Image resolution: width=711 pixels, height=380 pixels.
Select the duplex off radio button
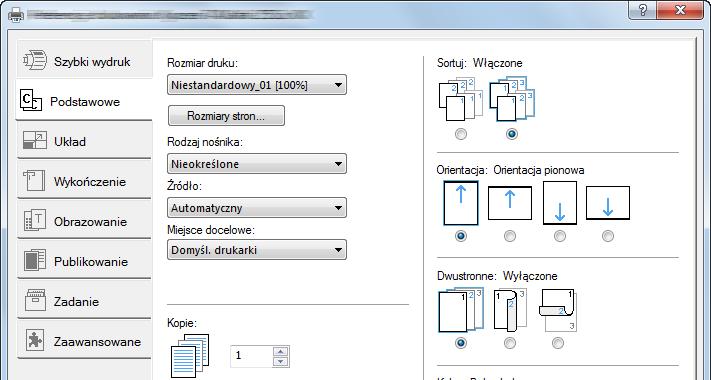(x=461, y=343)
